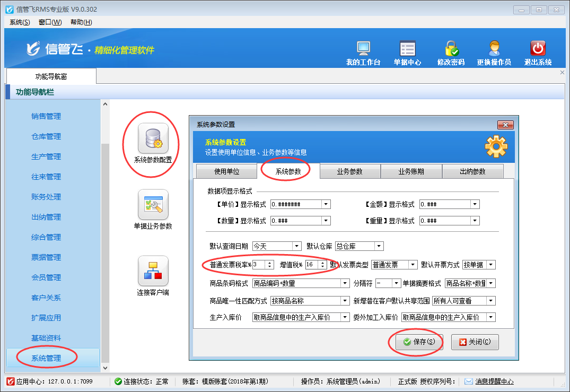Click the 关闭(C) button
The width and height of the screenshot is (570, 392).
[x=475, y=342]
